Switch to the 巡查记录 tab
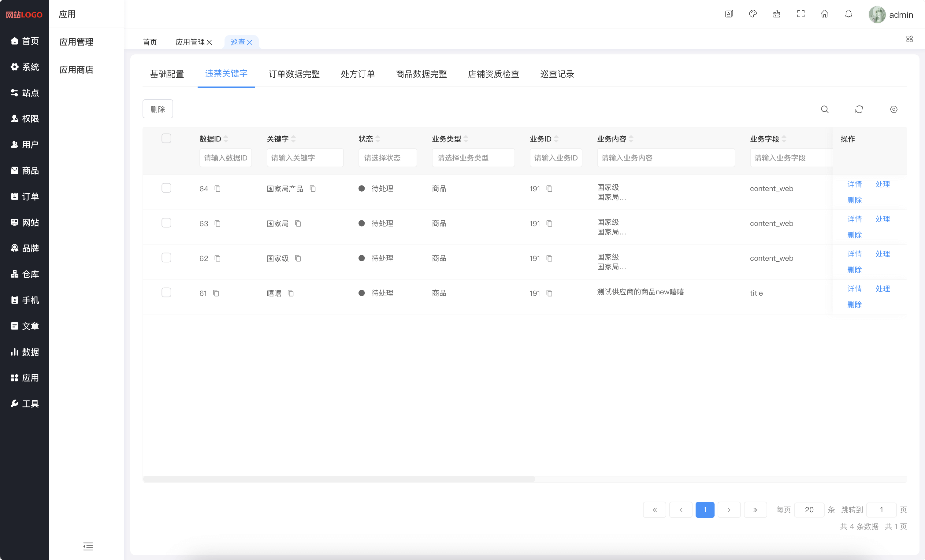Viewport: 925px width, 560px height. [x=557, y=74]
